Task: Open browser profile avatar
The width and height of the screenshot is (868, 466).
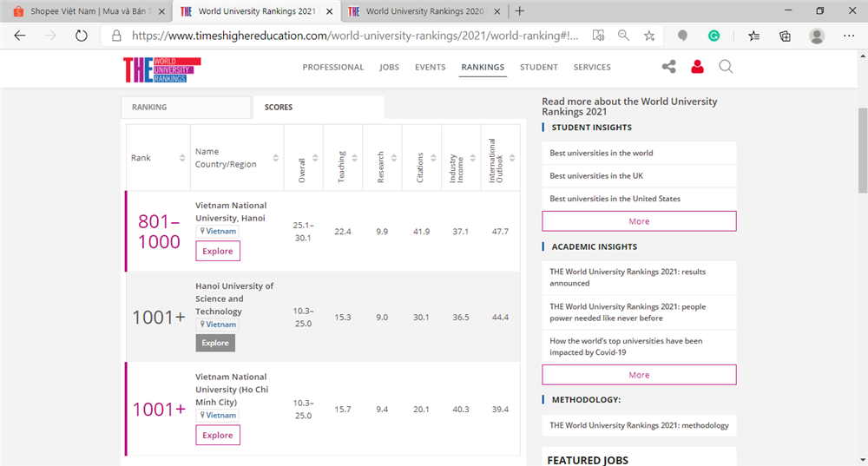Action: click(x=817, y=36)
